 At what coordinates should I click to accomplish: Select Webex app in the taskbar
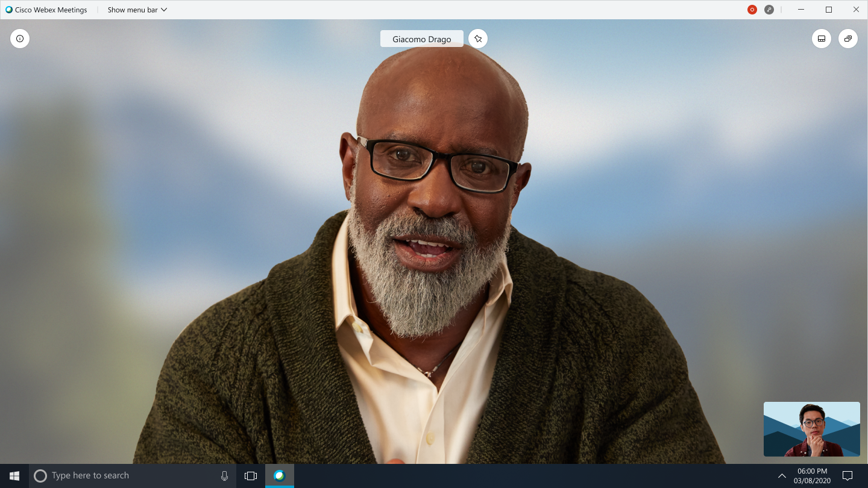280,475
